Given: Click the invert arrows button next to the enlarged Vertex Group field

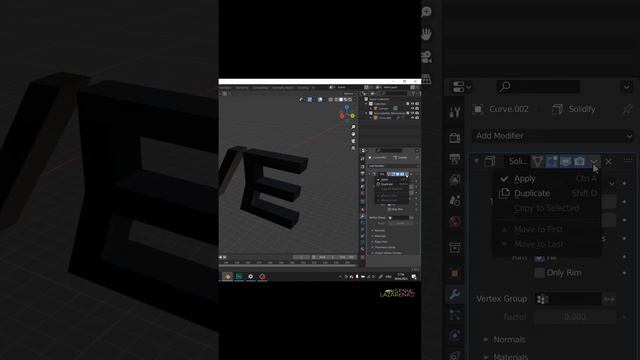Looking at the screenshot, I should click(x=609, y=299).
